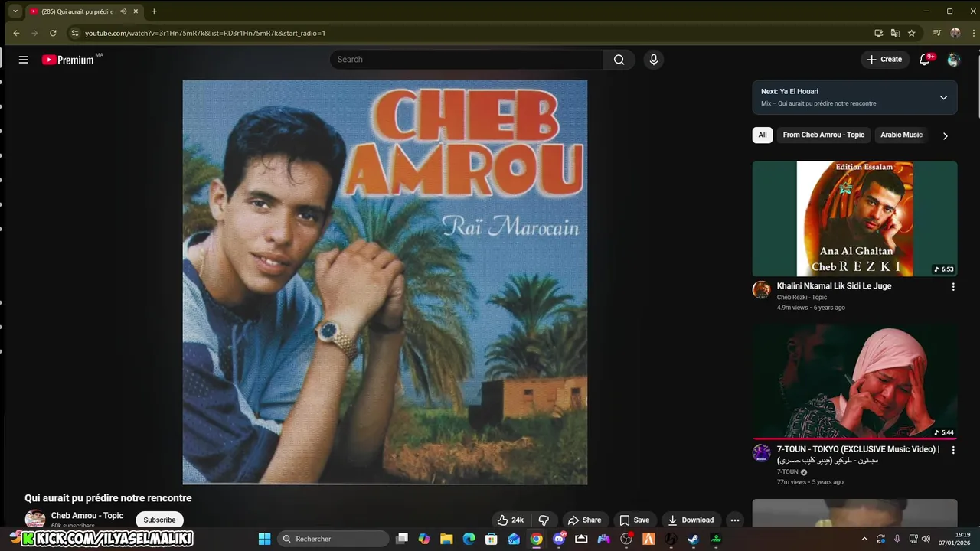This screenshot has height=551, width=980.
Task: Open Steam from taskbar
Action: (693, 539)
